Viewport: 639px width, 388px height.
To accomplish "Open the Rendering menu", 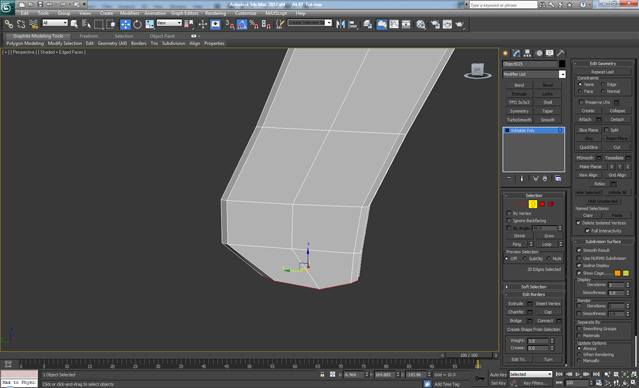I will pos(215,13).
